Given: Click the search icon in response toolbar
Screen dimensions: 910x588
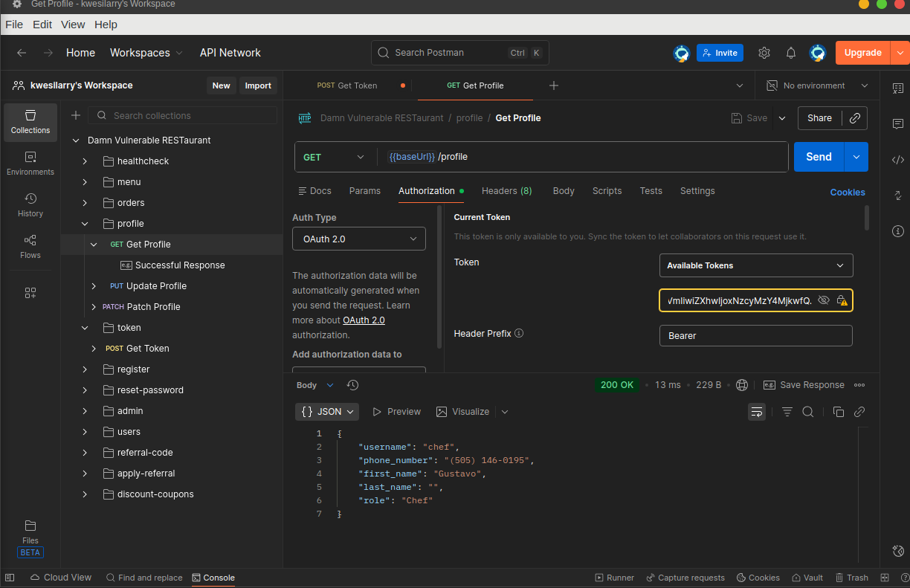Looking at the screenshot, I should pyautogui.click(x=808, y=412).
